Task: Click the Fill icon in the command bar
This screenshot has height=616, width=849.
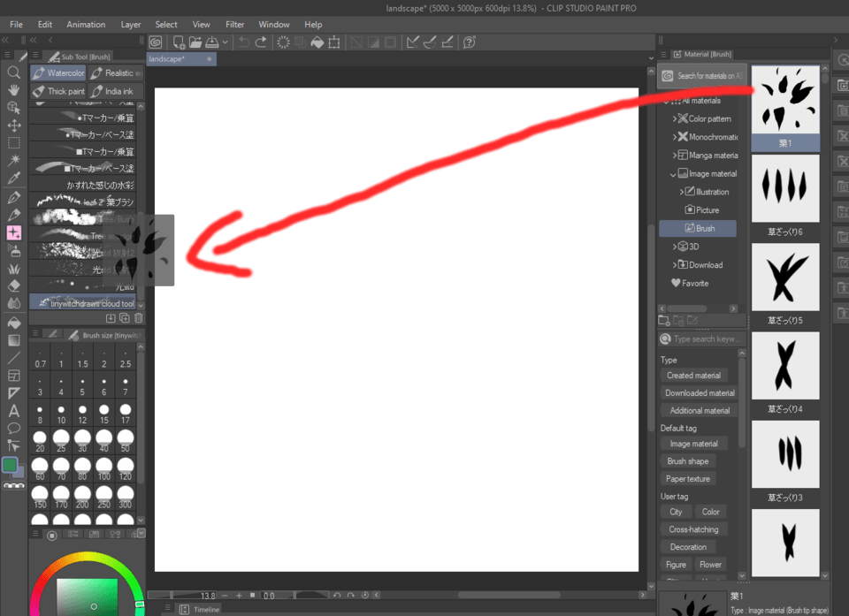Action: coord(317,42)
